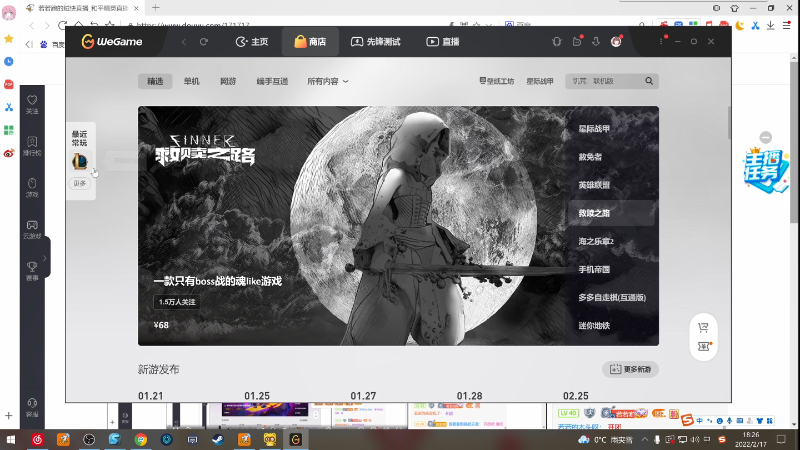
Task: Select 手机帝国 in banner list
Action: pyautogui.click(x=594, y=269)
